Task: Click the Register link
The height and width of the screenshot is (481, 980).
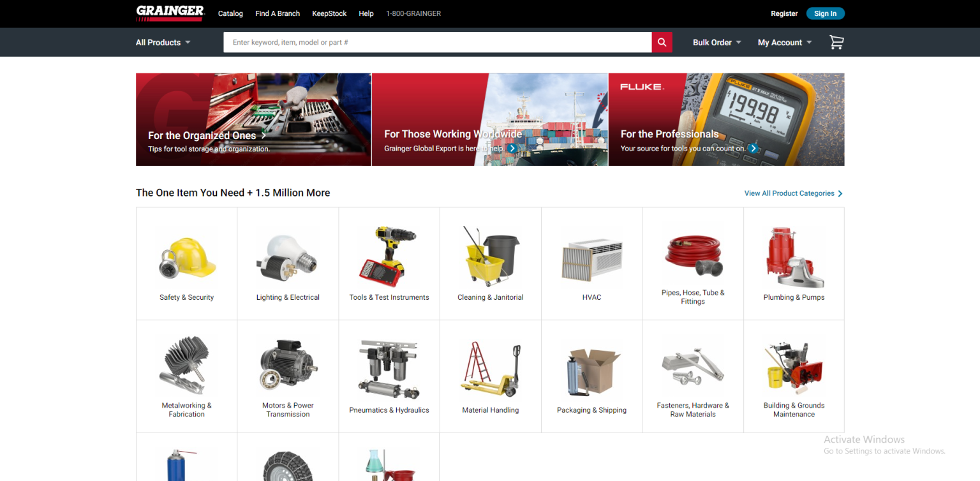Action: pyautogui.click(x=784, y=13)
